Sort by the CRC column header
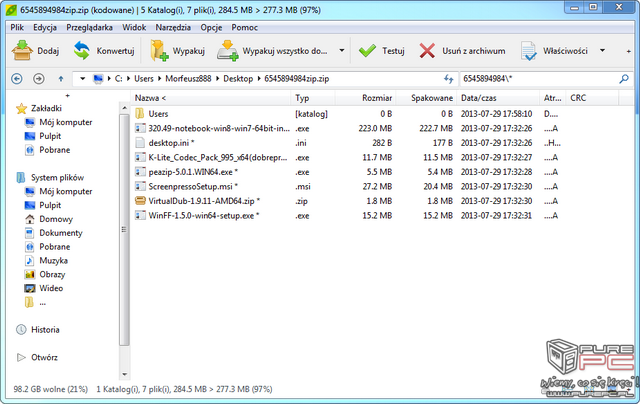 click(x=592, y=98)
